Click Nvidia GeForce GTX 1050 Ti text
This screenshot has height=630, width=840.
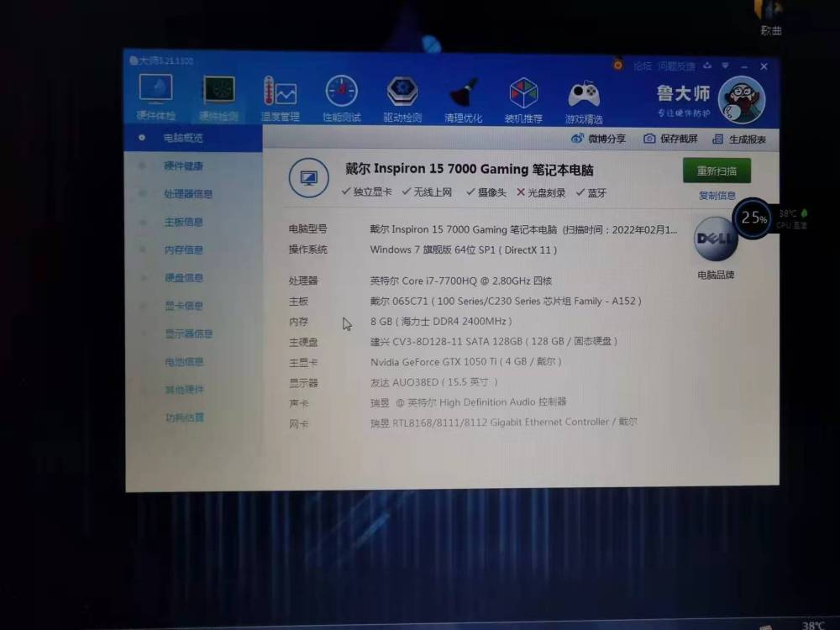coord(466,362)
